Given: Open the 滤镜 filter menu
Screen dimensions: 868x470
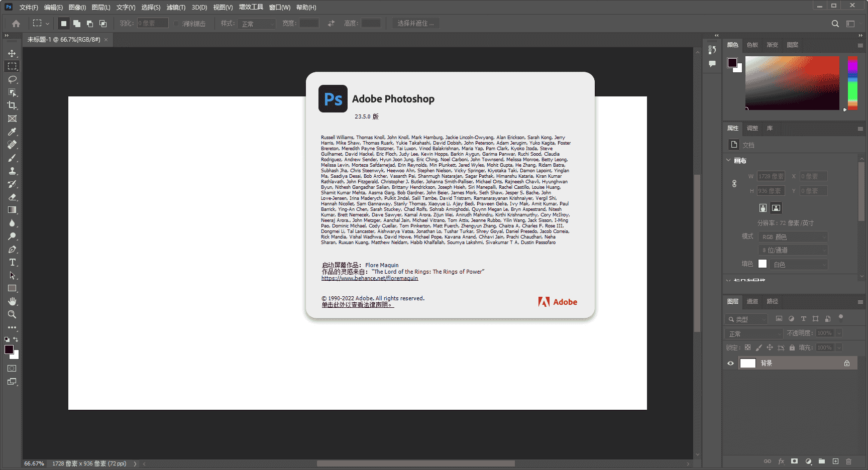Looking at the screenshot, I should click(x=176, y=7).
